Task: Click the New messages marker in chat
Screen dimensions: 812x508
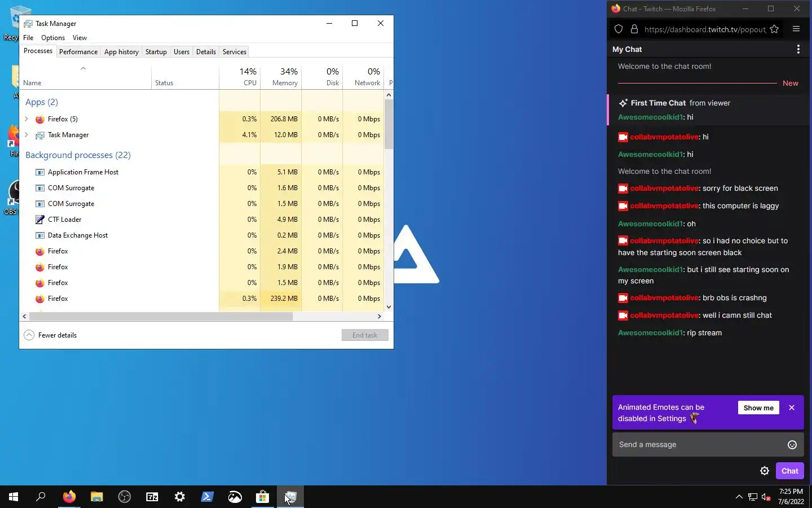Action: [x=790, y=83]
